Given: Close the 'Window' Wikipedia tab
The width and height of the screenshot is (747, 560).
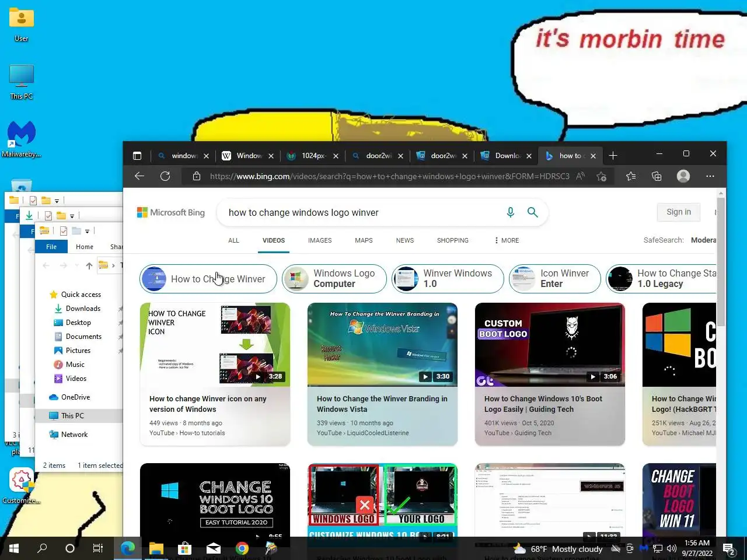Looking at the screenshot, I should 271,156.
